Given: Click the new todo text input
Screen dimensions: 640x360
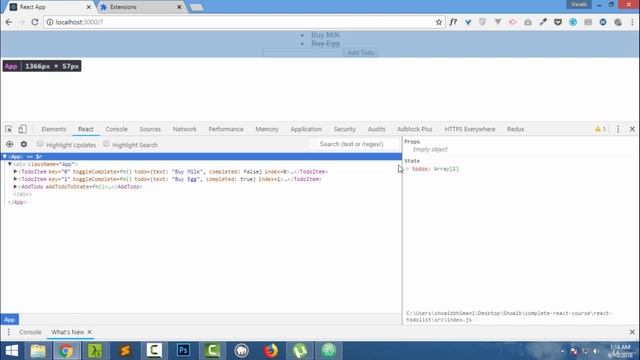Looking at the screenshot, I should pos(303,53).
